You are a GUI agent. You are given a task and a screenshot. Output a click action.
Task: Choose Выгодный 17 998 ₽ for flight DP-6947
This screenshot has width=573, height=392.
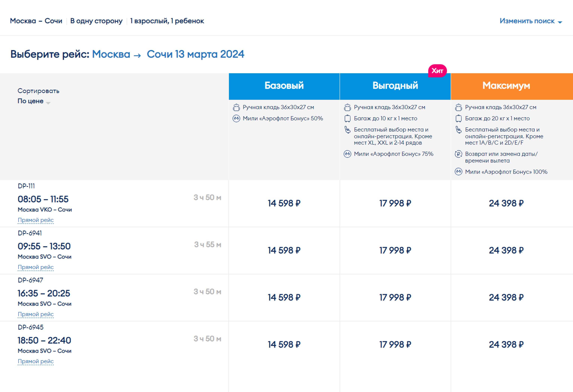tap(395, 298)
